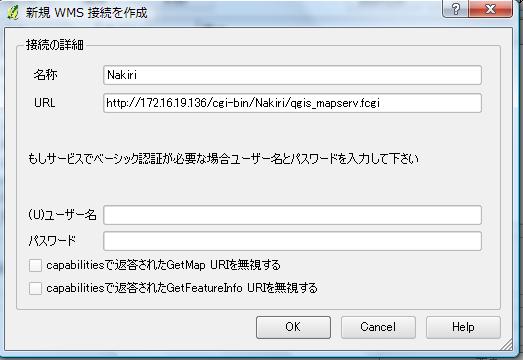Click the basic authentication instruction text

223,159
